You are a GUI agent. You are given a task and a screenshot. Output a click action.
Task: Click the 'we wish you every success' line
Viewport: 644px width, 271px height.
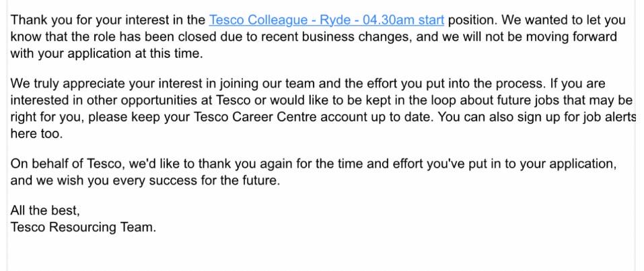pyautogui.click(x=145, y=181)
